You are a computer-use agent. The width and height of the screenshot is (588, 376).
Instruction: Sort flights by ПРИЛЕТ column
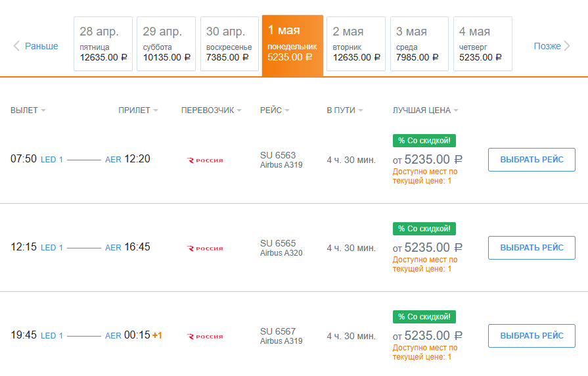pyautogui.click(x=139, y=110)
